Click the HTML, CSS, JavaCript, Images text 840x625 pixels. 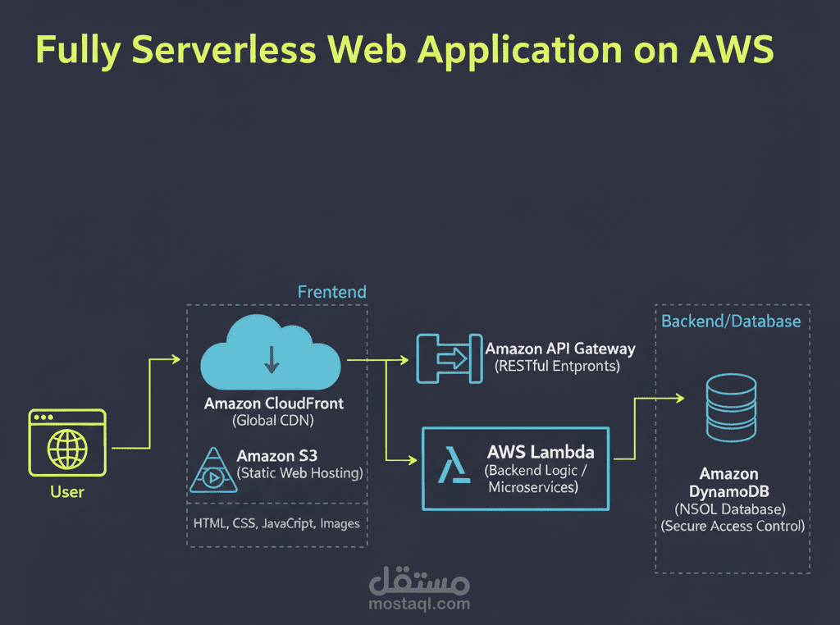(276, 523)
